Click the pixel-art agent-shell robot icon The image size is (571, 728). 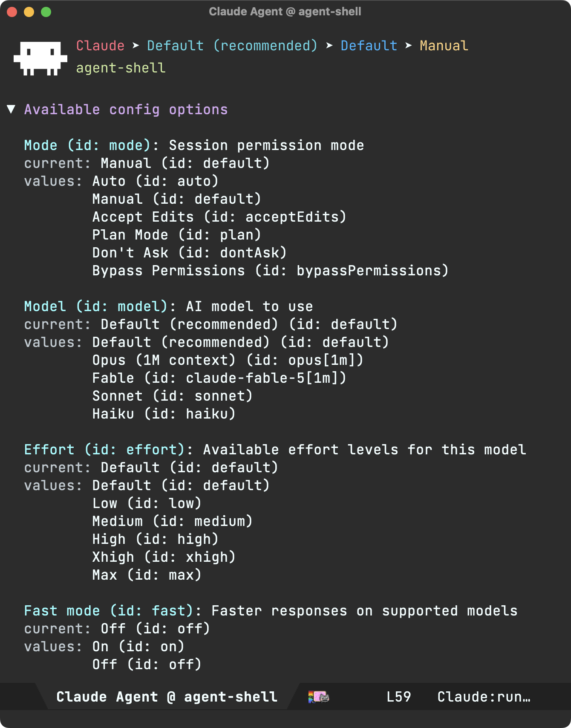click(x=40, y=58)
